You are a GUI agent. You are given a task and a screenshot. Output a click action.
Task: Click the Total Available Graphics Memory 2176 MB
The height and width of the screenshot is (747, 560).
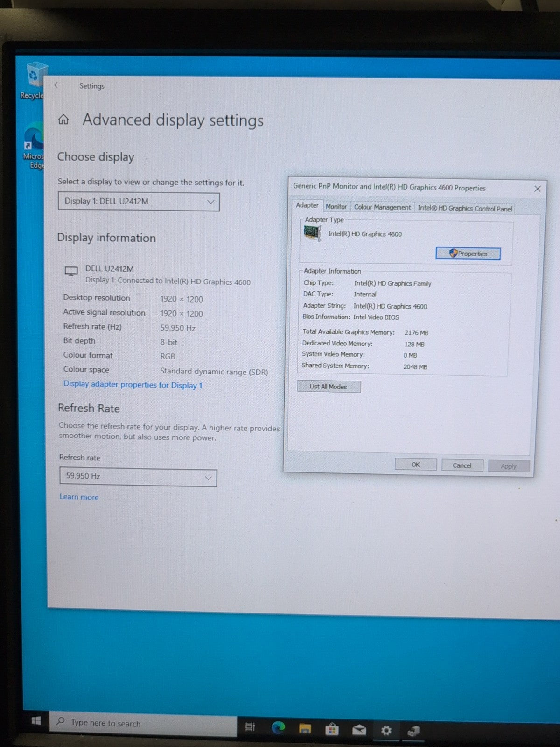coord(416,333)
